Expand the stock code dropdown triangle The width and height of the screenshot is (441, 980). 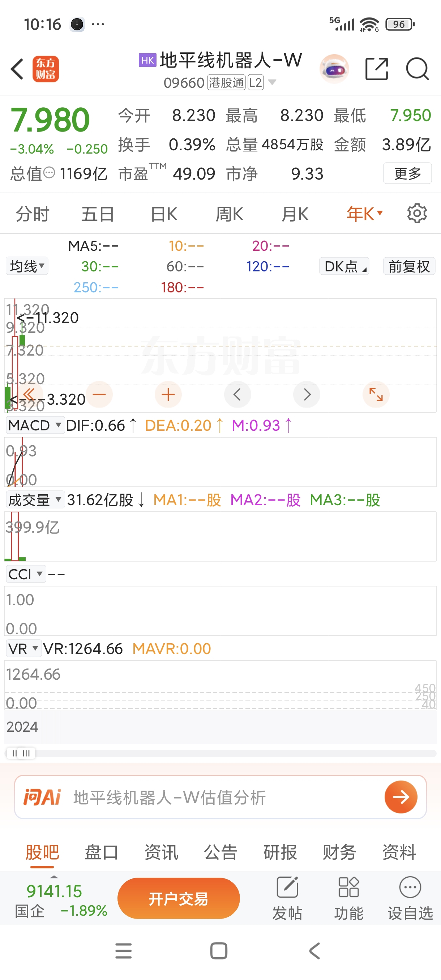pyautogui.click(x=272, y=82)
